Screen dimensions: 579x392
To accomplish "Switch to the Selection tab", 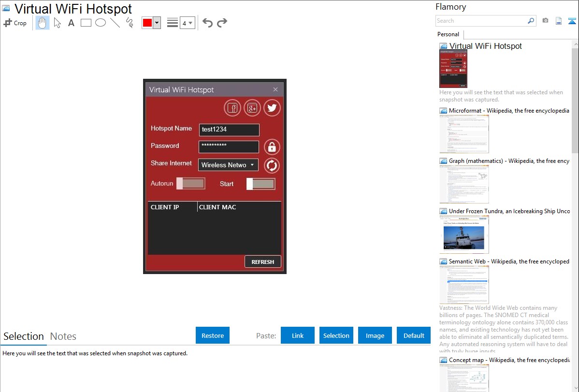I will 24,336.
